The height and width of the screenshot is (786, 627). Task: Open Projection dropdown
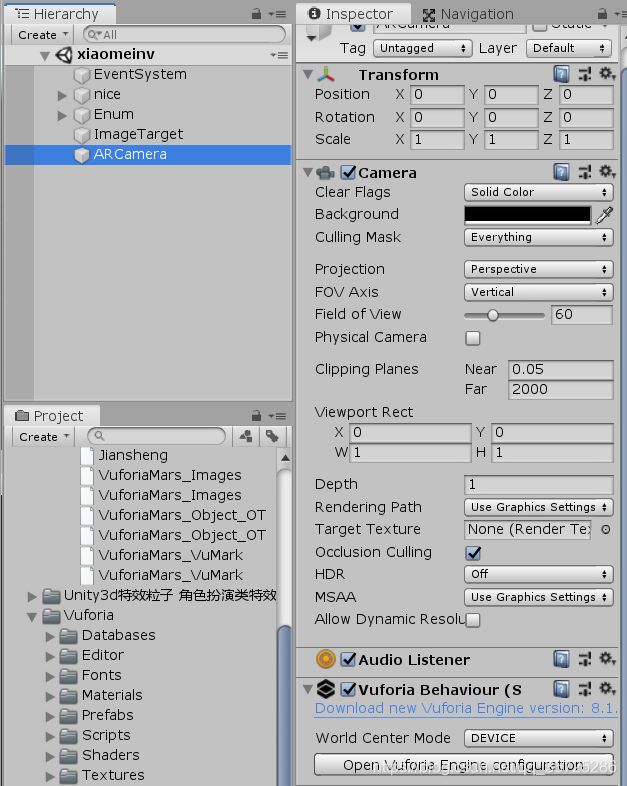(x=539, y=269)
